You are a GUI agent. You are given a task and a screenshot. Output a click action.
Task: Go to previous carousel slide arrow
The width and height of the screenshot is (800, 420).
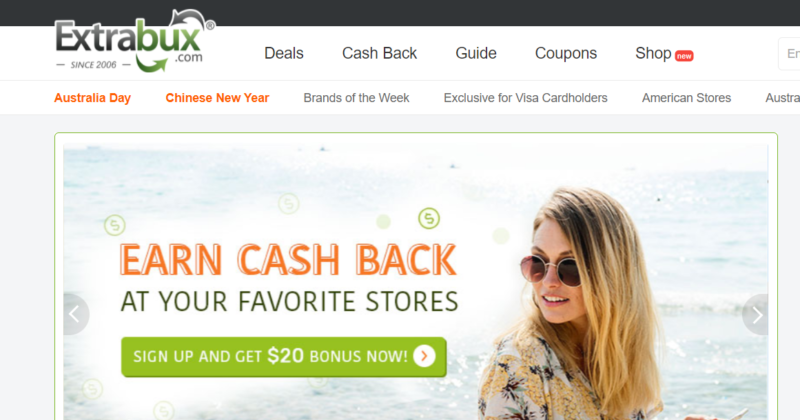[x=76, y=314]
